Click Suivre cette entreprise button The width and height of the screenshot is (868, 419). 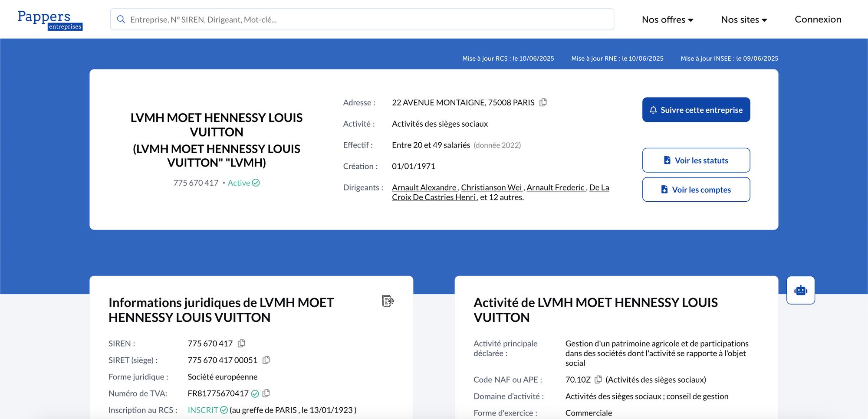click(x=696, y=110)
